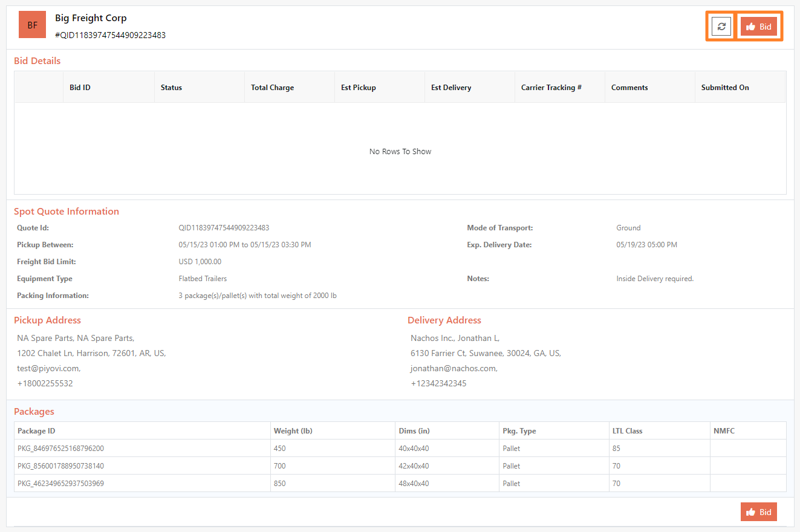Screen dimensions: 800x532
Task: Click the Packages section heading
Action: (x=34, y=411)
